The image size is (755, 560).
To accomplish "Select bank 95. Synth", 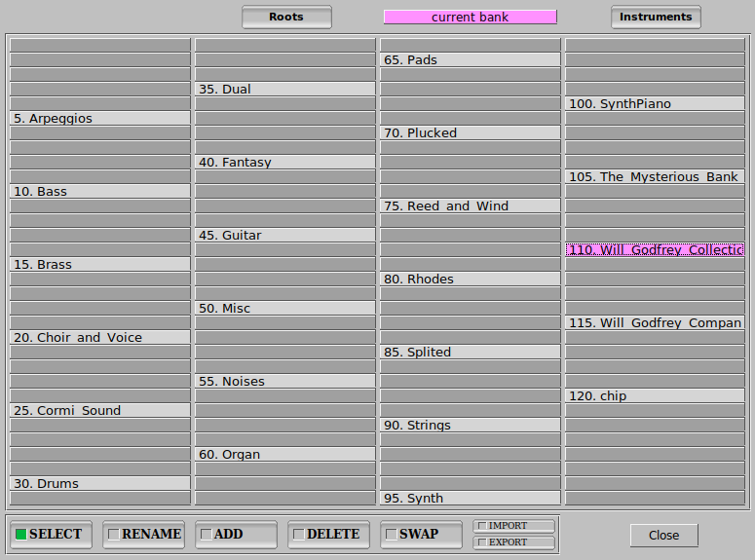I will click(471, 499).
